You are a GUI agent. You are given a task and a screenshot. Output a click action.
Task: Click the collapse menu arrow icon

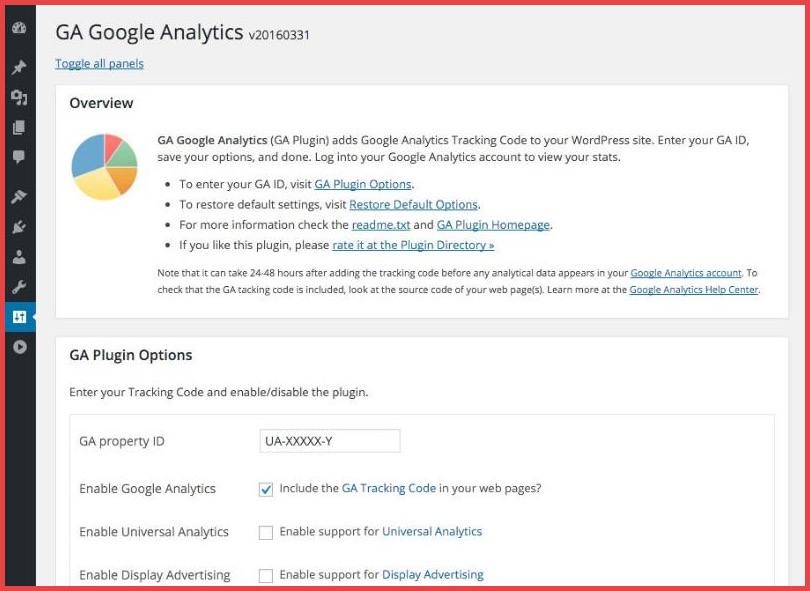coord(18,347)
